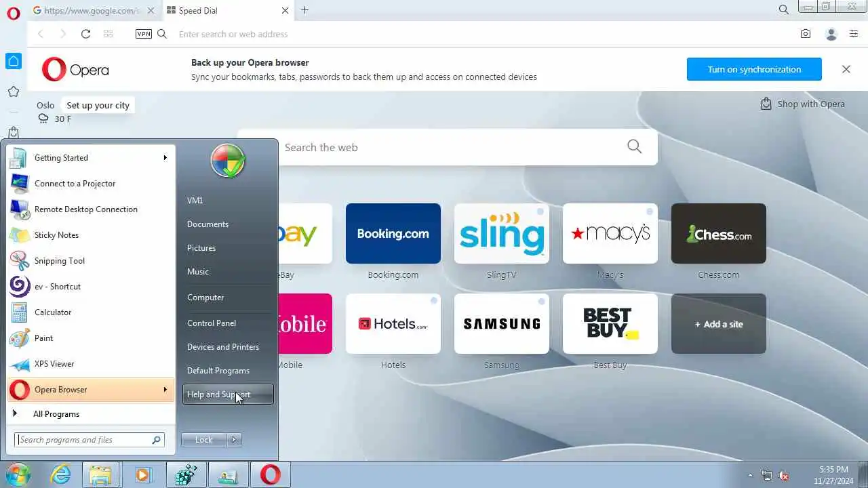868x488 pixels.
Task: Open the user profile account icon
Action: click(831, 34)
